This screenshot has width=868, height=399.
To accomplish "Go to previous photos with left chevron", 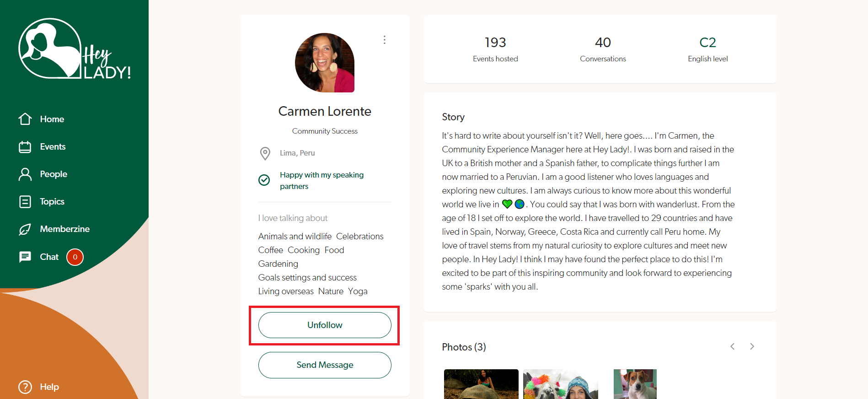I will pos(733,346).
